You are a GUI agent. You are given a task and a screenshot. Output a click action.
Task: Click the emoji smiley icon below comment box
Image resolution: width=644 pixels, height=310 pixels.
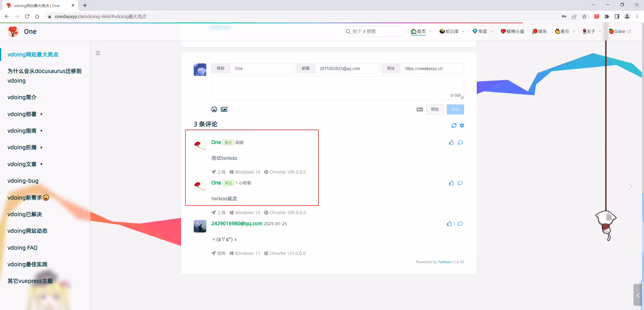click(214, 109)
